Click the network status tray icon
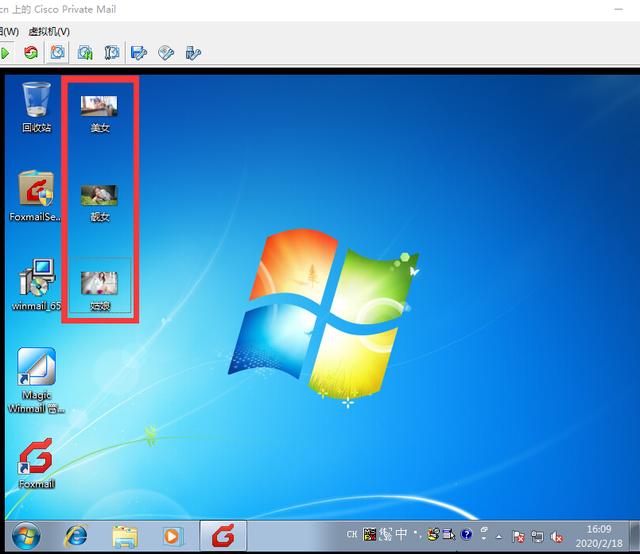 coord(537,537)
